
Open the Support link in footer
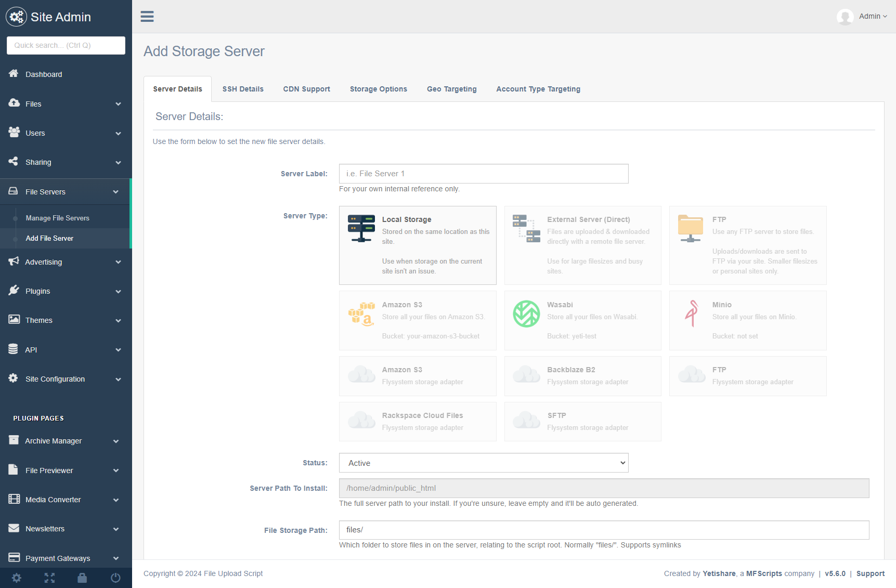coord(870,573)
